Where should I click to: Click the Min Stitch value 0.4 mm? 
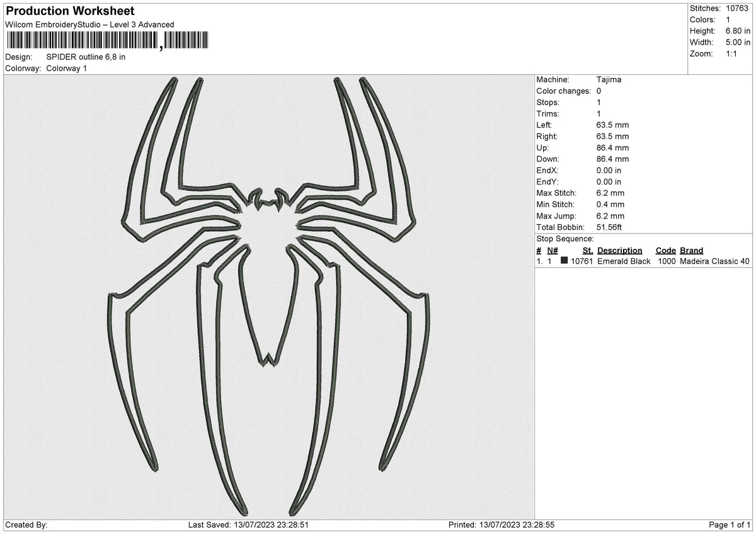610,204
